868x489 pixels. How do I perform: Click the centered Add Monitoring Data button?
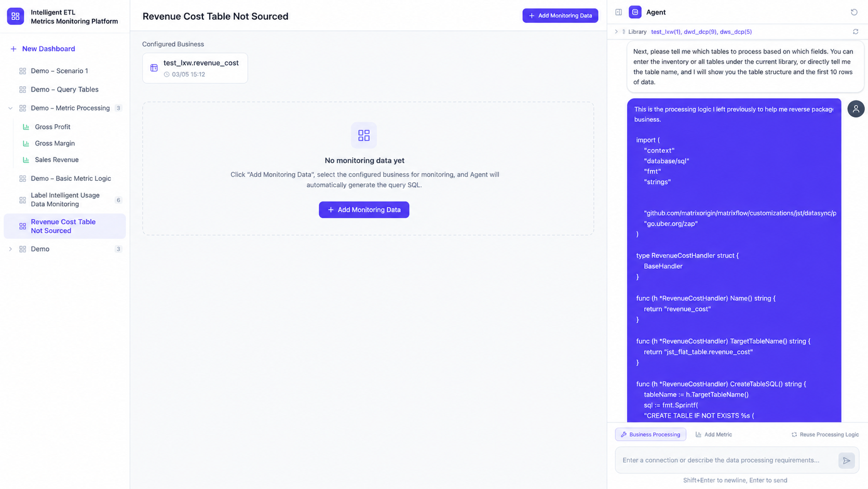[x=364, y=210]
